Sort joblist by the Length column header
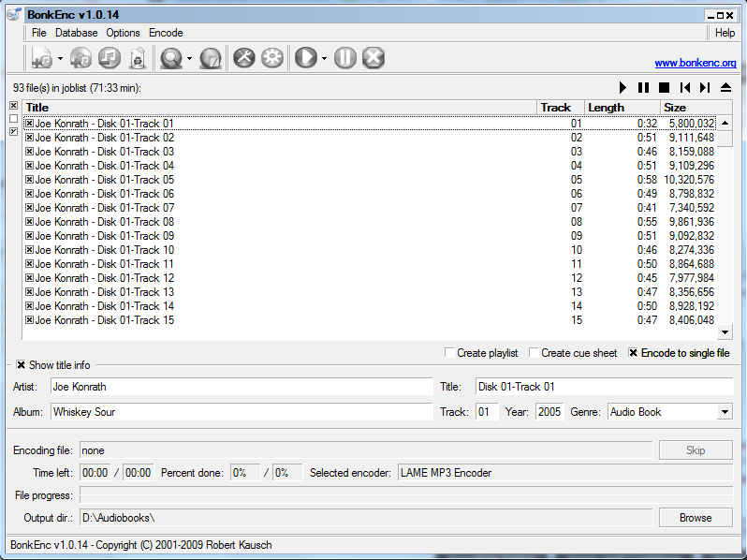 622,108
